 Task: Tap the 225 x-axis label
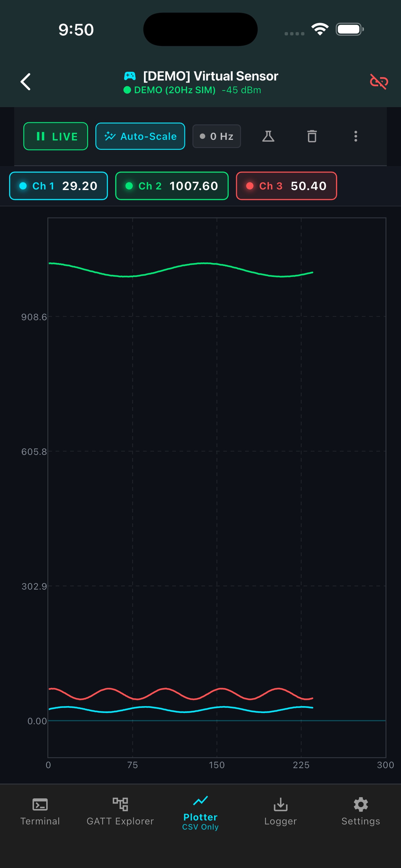coord(301,765)
